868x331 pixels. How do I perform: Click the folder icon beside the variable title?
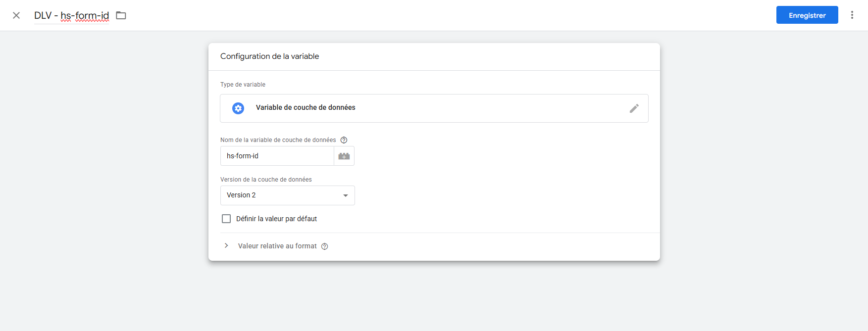(121, 15)
